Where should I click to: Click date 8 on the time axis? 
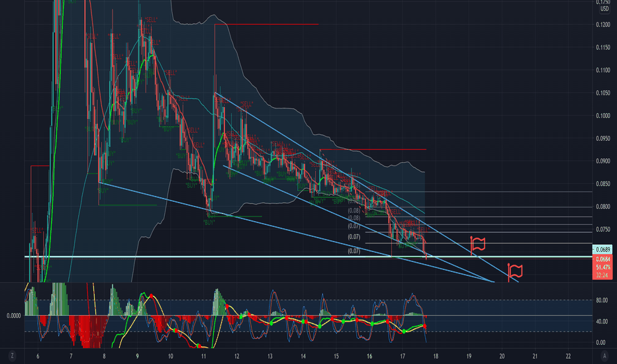point(105,356)
